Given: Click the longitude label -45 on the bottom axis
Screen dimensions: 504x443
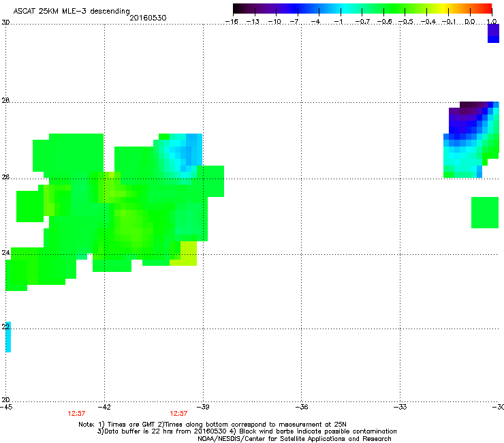Looking at the screenshot, I should coord(6,407).
